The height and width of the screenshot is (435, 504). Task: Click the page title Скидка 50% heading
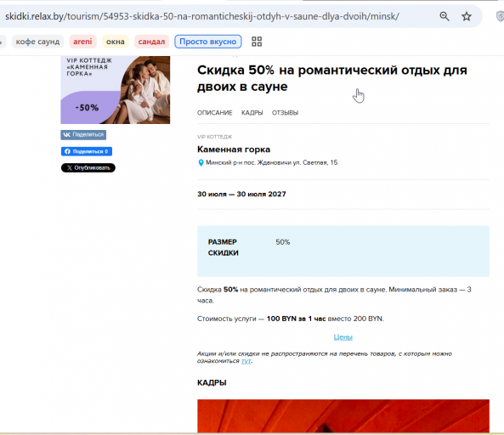[332, 78]
